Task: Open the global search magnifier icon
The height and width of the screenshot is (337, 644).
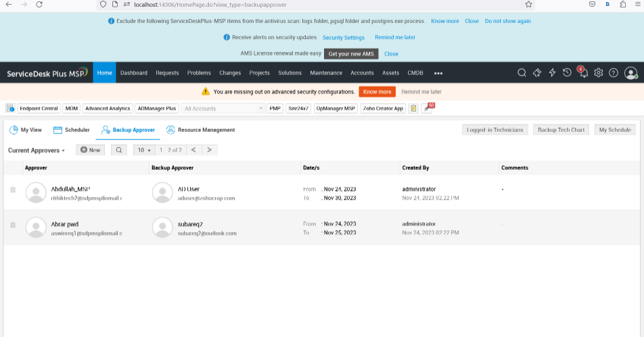Action: (522, 73)
